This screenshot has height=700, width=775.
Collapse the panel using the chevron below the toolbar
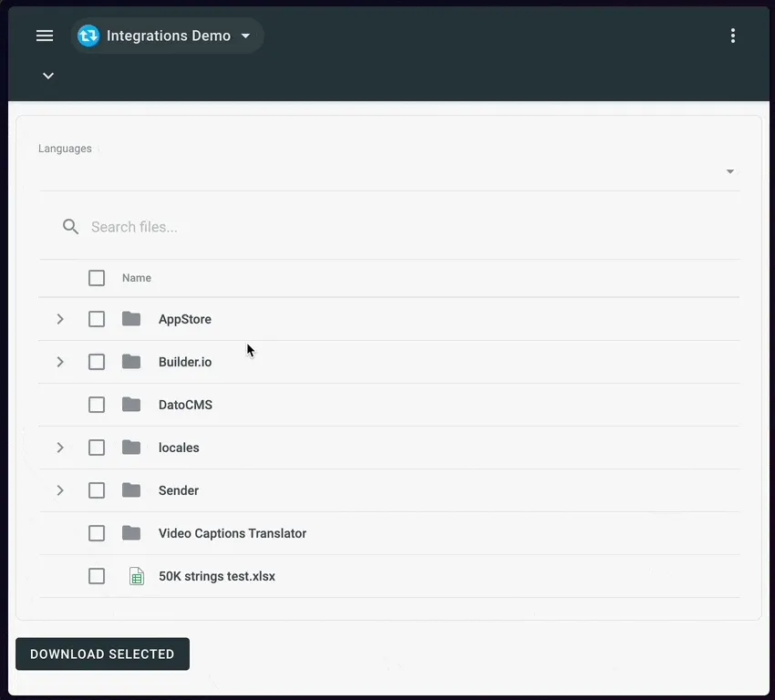(x=47, y=76)
